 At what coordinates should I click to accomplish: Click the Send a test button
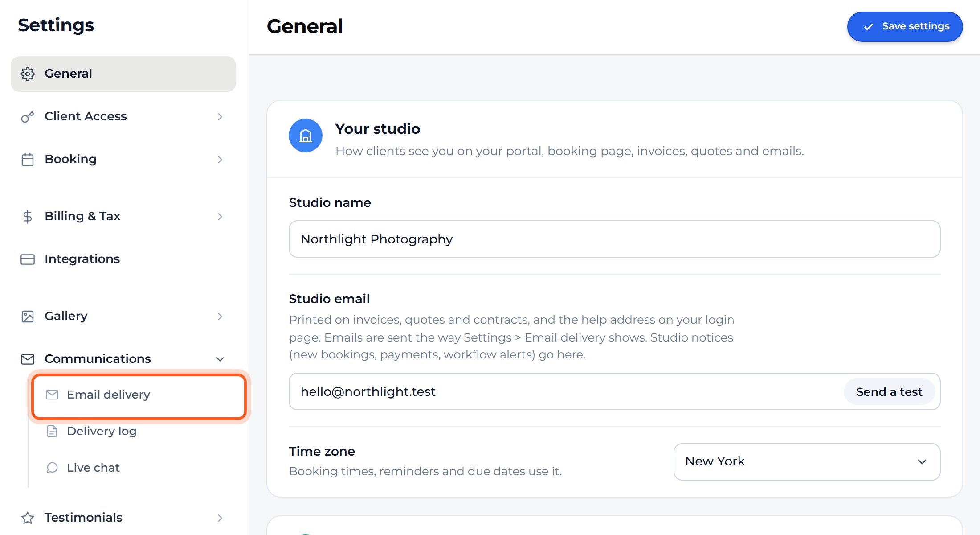(x=889, y=392)
